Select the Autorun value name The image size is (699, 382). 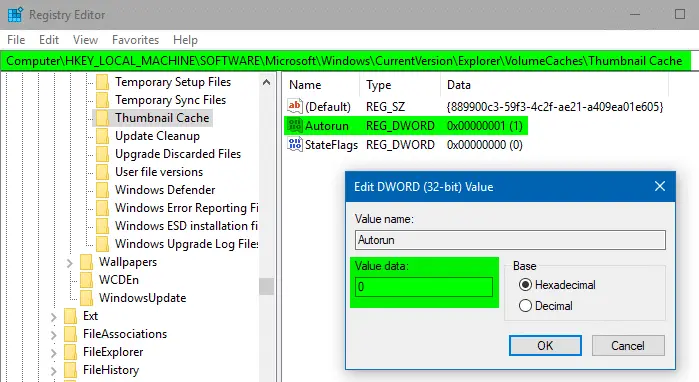pyautogui.click(x=327, y=126)
